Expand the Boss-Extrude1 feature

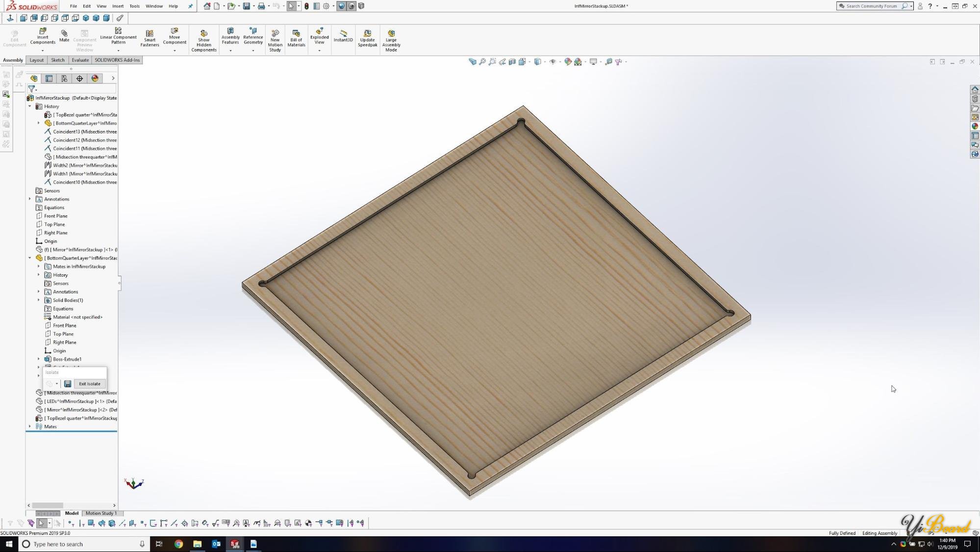(x=38, y=359)
